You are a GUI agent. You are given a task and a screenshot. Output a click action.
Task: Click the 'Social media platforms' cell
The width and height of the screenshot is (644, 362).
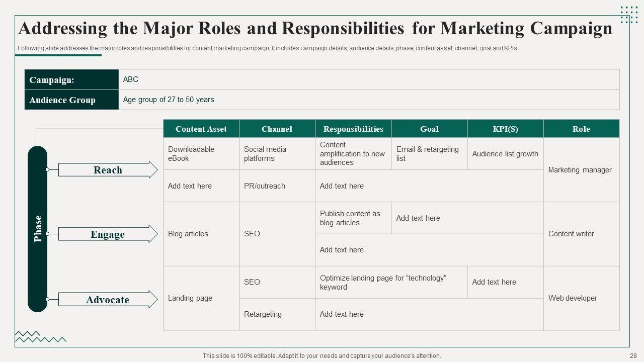point(277,154)
